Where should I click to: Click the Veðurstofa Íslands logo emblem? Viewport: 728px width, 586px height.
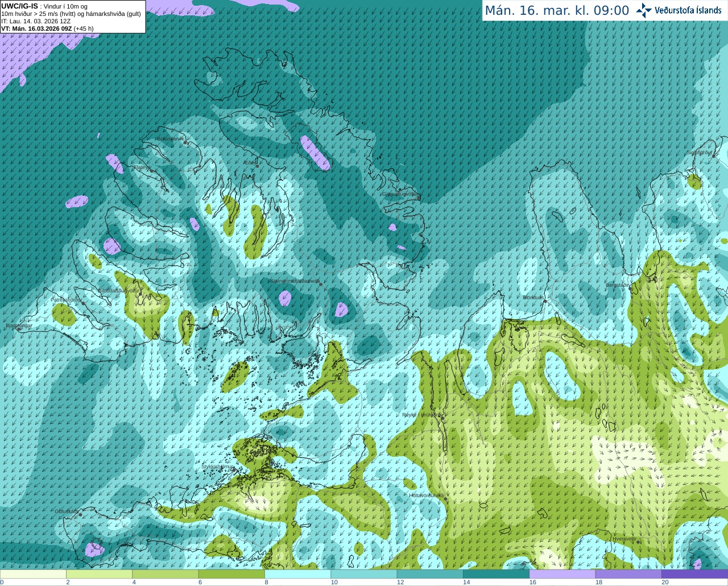(x=644, y=10)
